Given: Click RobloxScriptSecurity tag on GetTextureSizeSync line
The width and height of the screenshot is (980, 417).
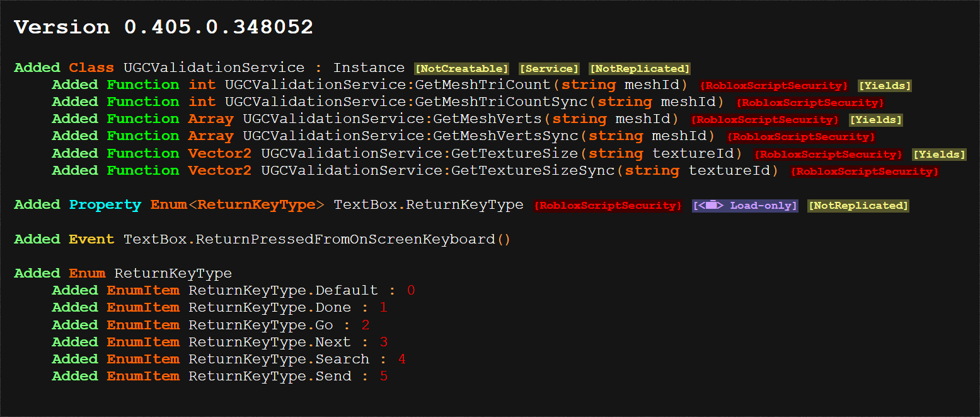Looking at the screenshot, I should (865, 171).
